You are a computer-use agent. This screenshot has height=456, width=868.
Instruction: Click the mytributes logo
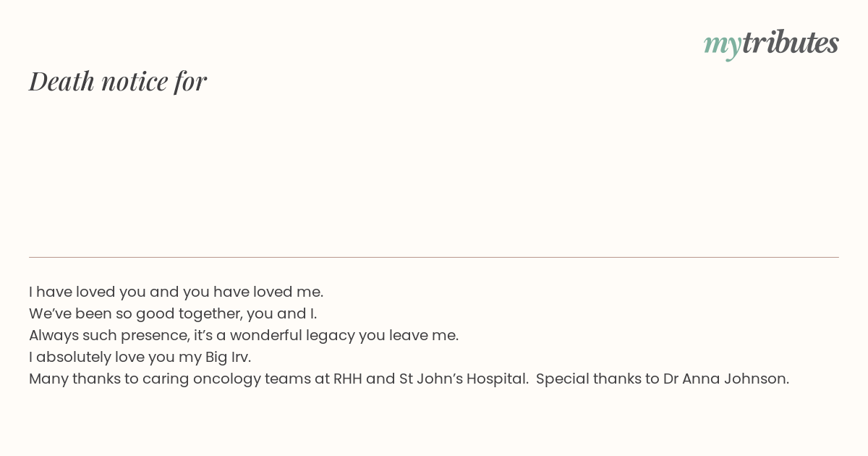771,43
